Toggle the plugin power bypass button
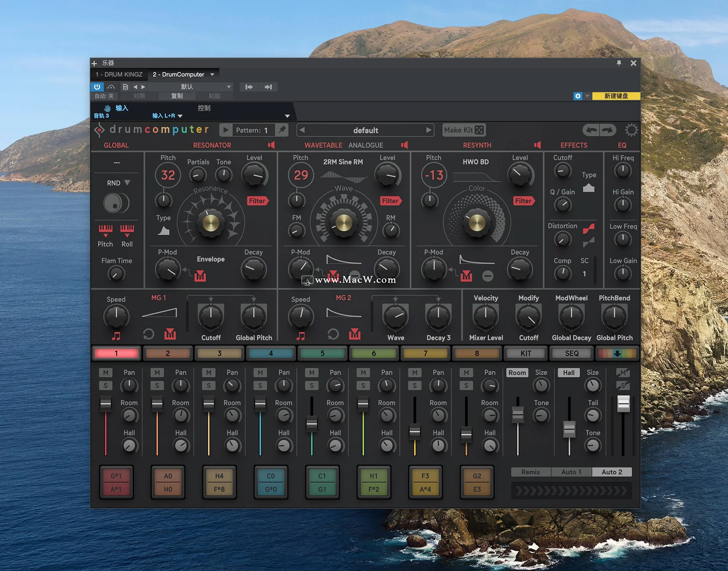This screenshot has height=571, width=728. 97,87
